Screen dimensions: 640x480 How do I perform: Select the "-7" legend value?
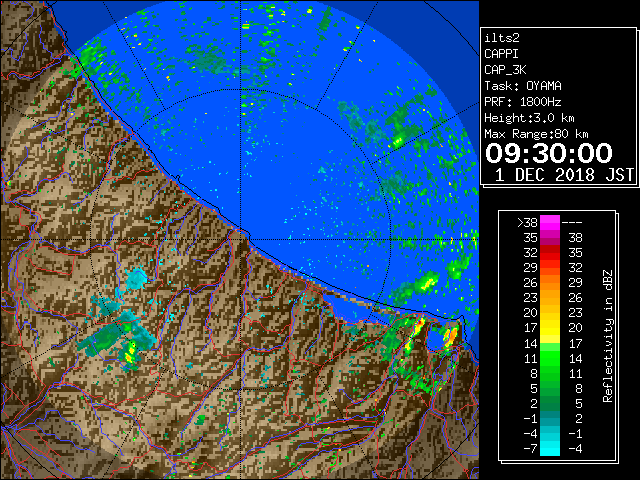(x=530, y=449)
